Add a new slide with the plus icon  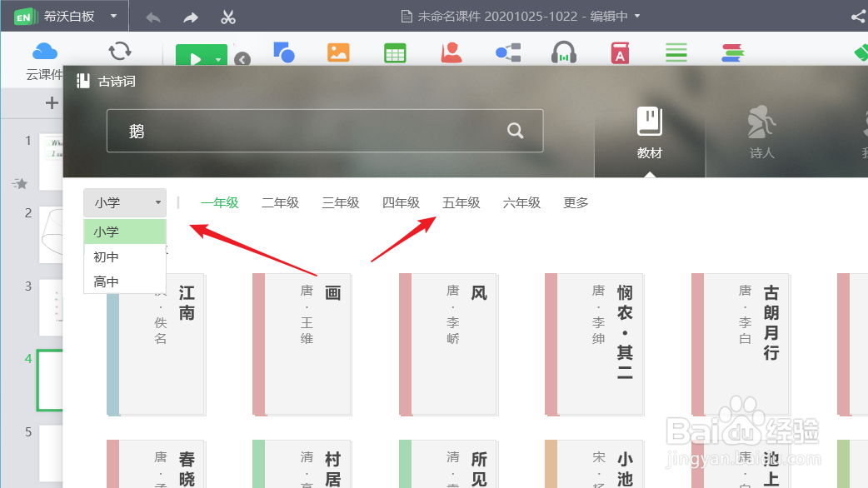click(x=52, y=102)
